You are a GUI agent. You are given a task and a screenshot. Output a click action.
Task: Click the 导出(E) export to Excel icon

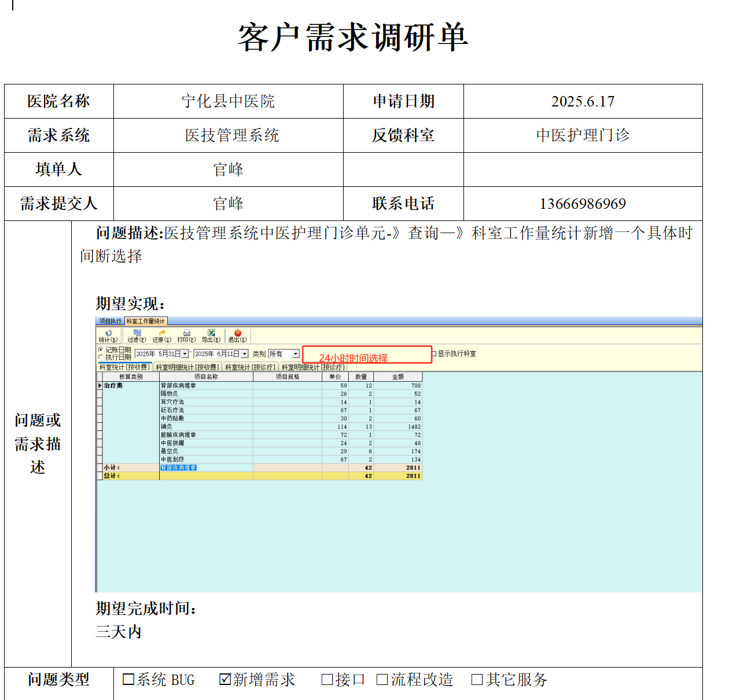point(211,336)
